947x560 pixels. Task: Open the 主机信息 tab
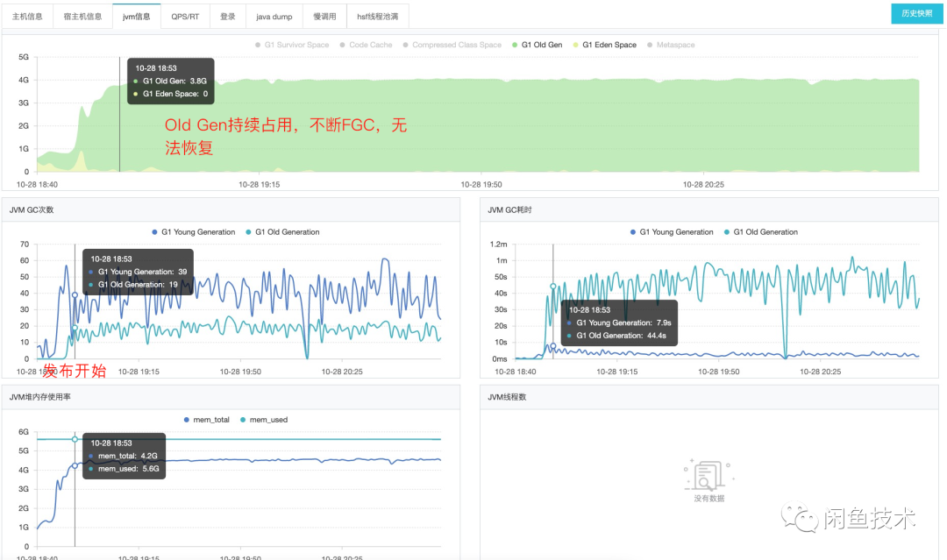point(27,17)
